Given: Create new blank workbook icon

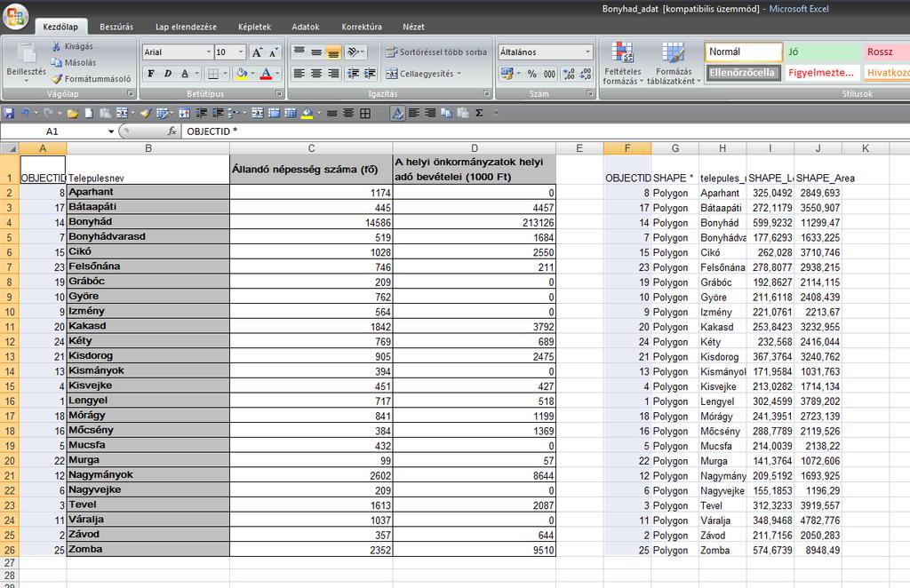Looking at the screenshot, I should point(89,113).
